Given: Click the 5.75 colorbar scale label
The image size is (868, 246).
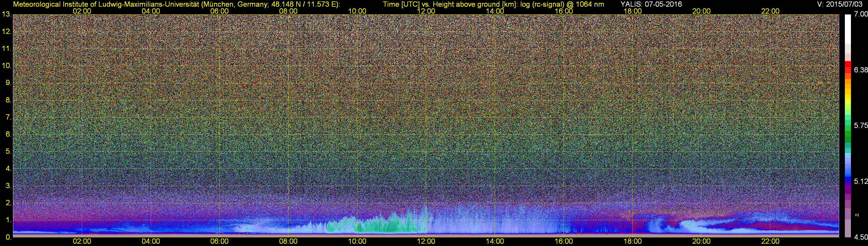Looking at the screenshot, I should [x=860, y=126].
